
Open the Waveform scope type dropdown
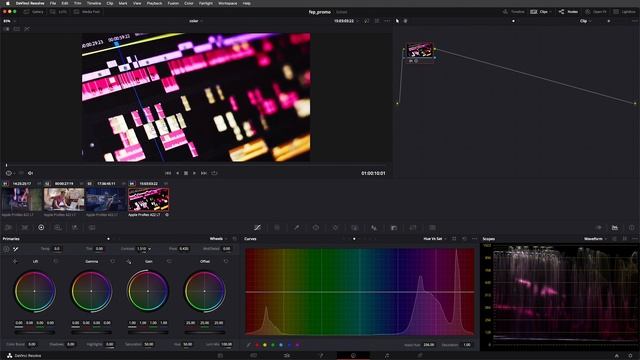coord(595,239)
